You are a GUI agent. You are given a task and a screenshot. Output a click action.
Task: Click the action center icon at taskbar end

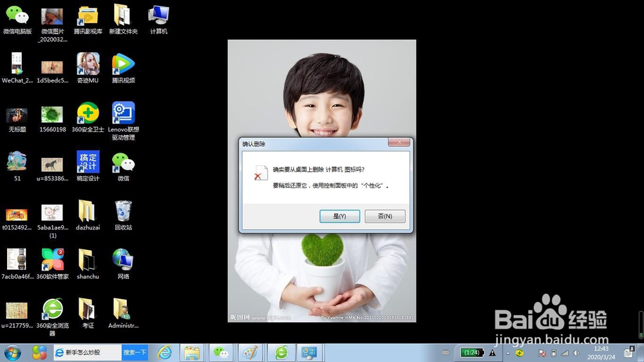pyautogui.click(x=629, y=352)
